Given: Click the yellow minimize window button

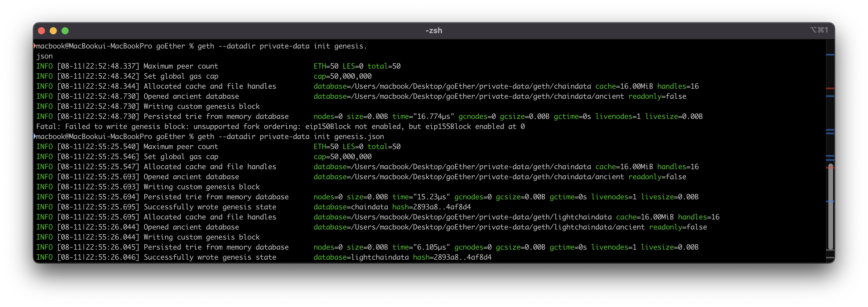Looking at the screenshot, I should (x=53, y=31).
